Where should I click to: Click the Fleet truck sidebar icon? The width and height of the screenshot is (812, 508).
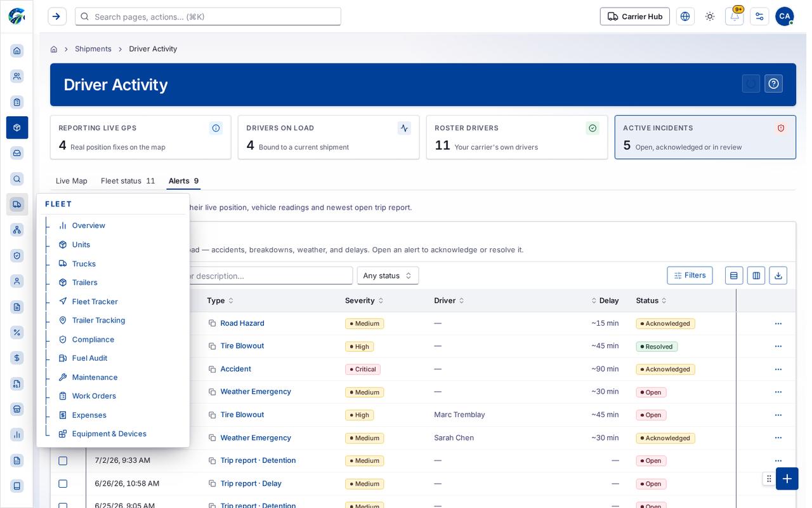17,204
